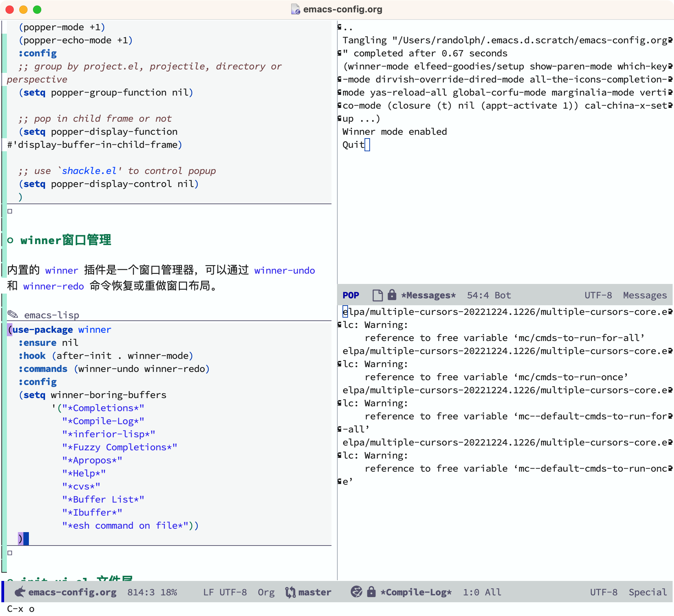Open the winner-redo link

(53, 286)
